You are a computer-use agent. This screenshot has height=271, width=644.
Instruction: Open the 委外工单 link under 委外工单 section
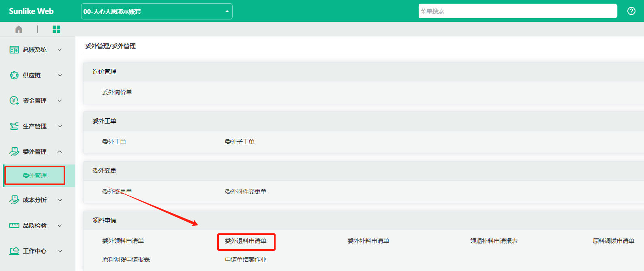point(114,142)
